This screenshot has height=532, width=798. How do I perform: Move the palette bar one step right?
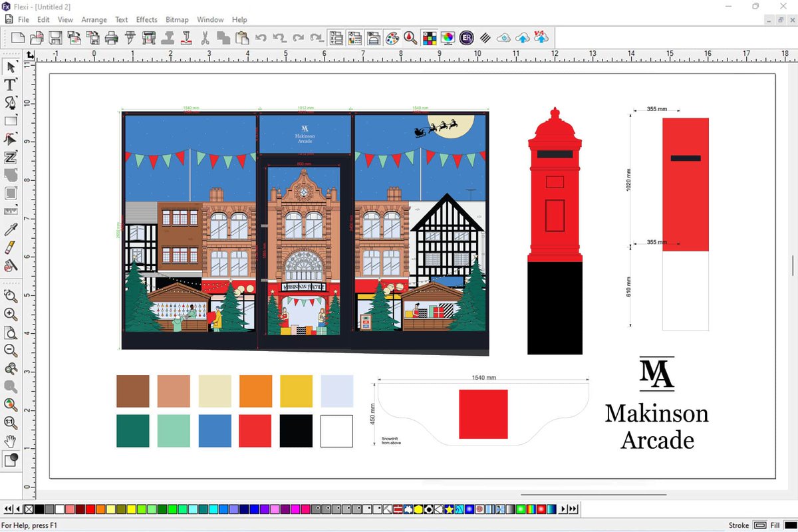coord(563,509)
